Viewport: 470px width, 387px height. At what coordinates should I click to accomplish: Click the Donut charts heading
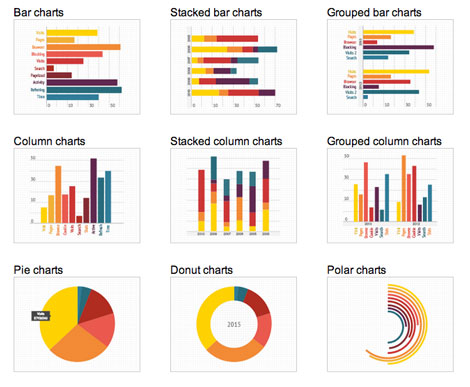point(202,270)
